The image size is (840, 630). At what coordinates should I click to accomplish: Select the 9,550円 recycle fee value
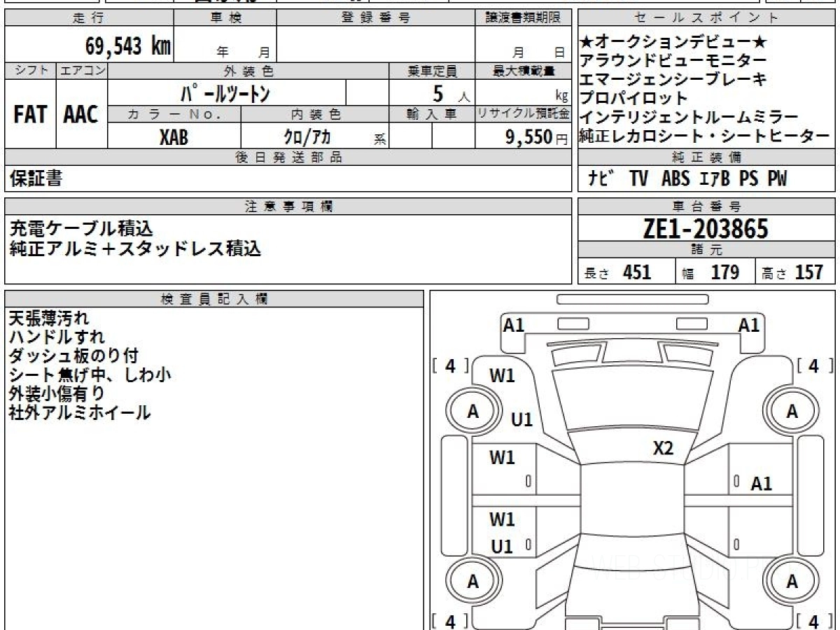536,137
